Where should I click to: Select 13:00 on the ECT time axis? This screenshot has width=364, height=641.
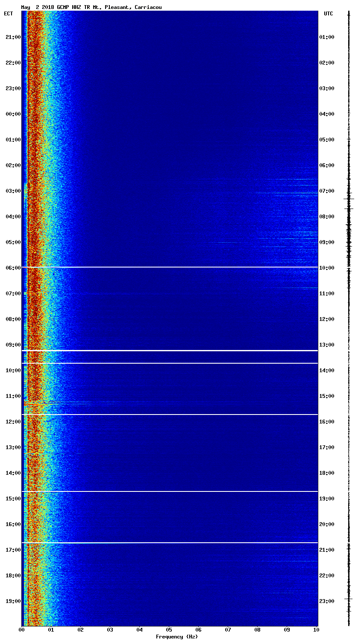[x=13, y=447]
